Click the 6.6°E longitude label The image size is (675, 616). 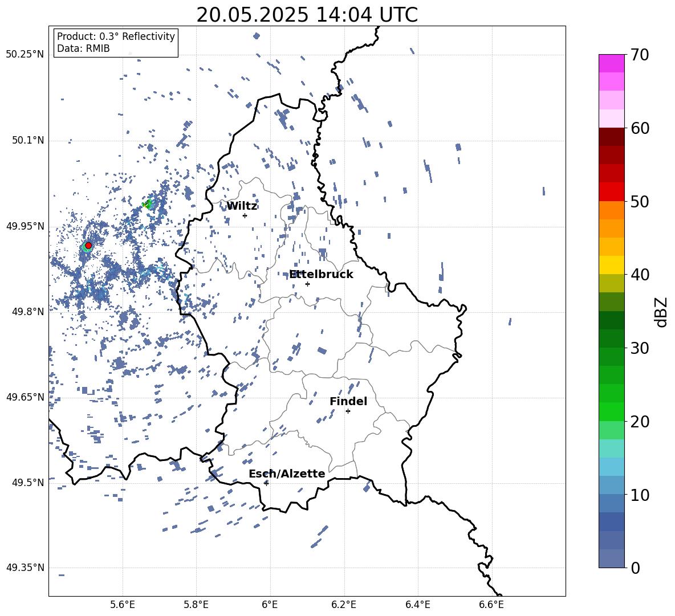click(x=491, y=605)
